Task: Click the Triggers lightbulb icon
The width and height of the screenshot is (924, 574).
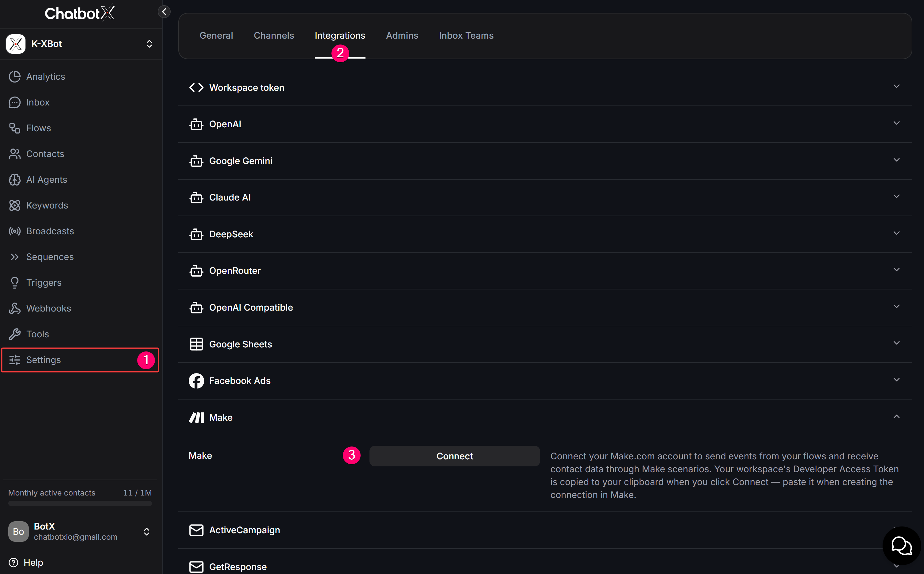Action: (x=14, y=283)
